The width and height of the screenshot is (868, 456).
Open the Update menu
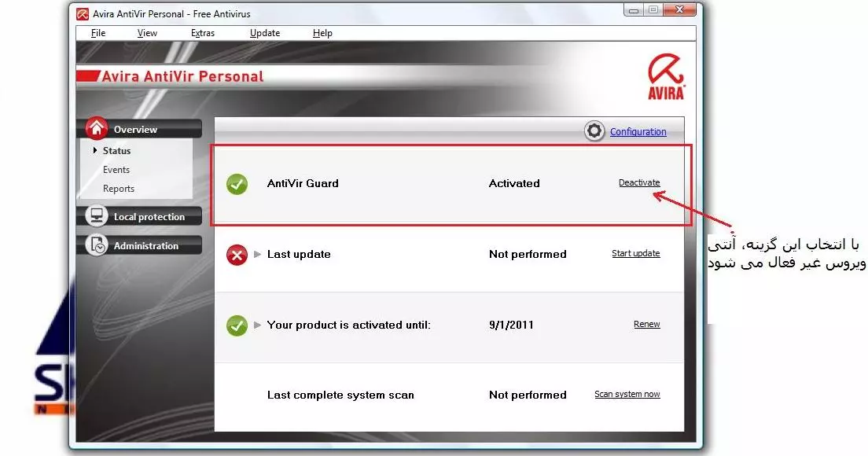[x=265, y=33]
